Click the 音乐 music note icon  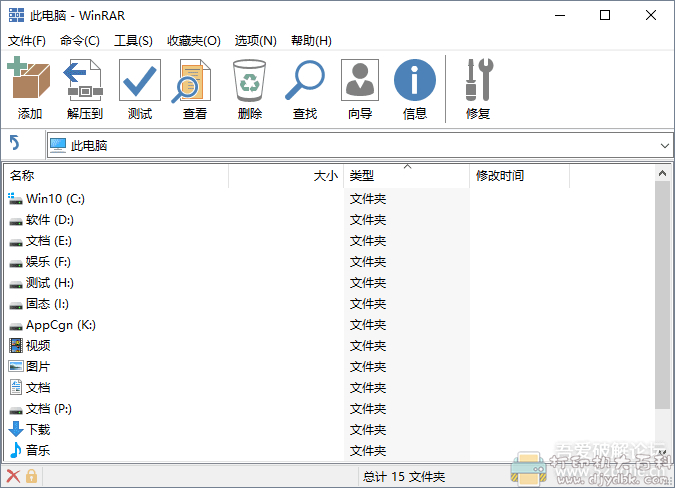(x=16, y=450)
